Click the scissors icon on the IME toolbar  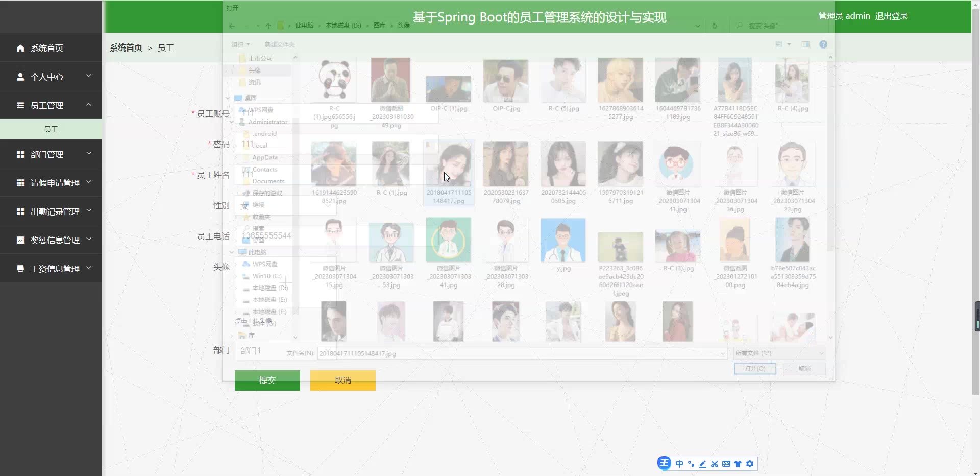coord(714,464)
